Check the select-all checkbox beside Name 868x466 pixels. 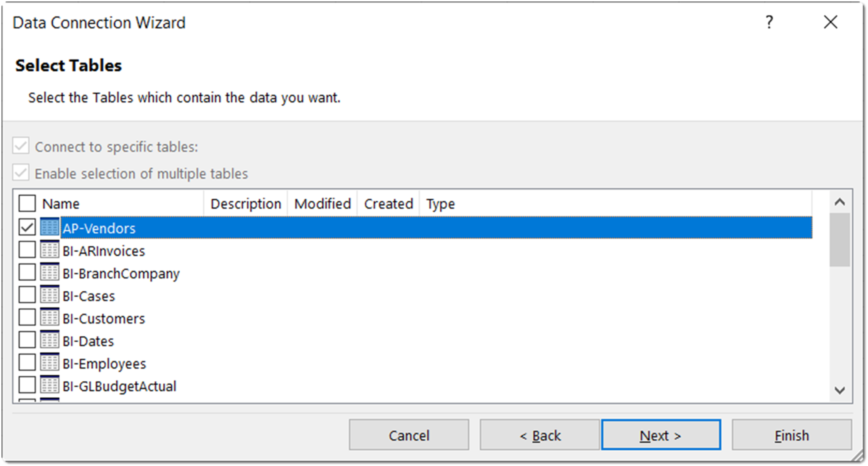click(x=27, y=203)
